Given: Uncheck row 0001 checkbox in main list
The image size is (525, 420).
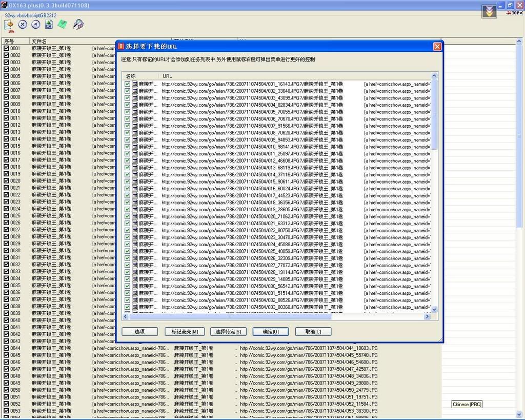Looking at the screenshot, I should point(6,48).
